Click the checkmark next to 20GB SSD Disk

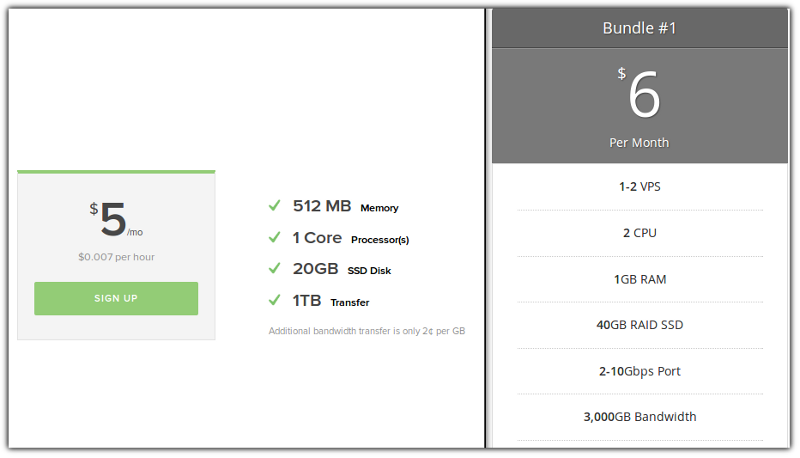pos(274,268)
